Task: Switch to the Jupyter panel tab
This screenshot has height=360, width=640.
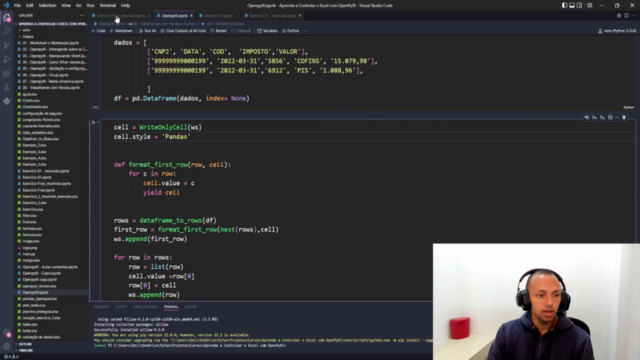Action: click(191, 307)
